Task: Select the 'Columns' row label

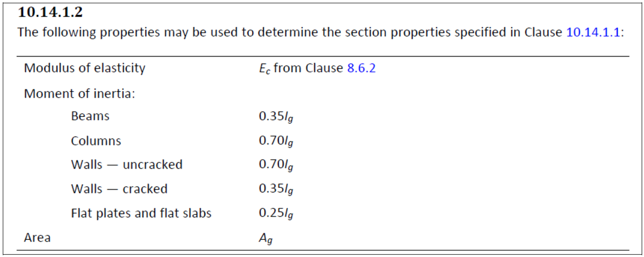Action: point(96,141)
